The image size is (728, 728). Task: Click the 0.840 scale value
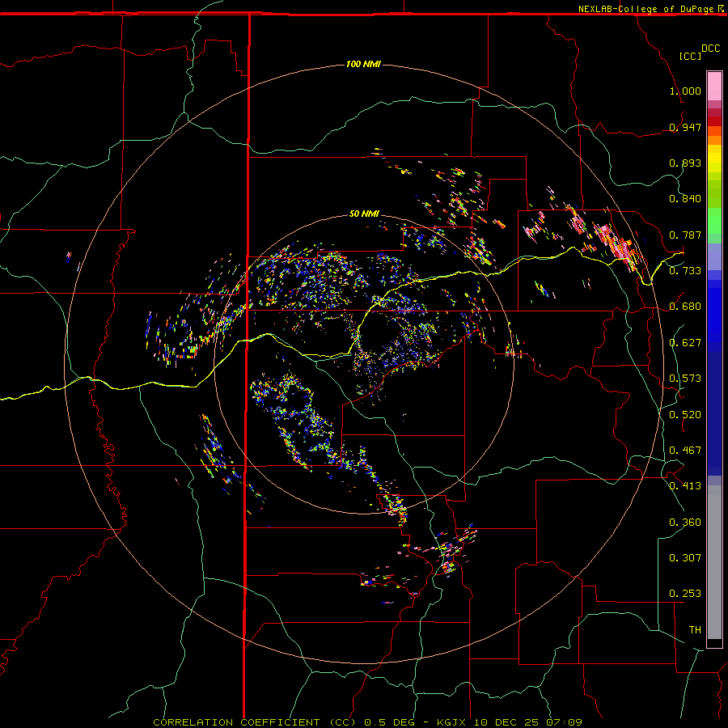coord(685,199)
